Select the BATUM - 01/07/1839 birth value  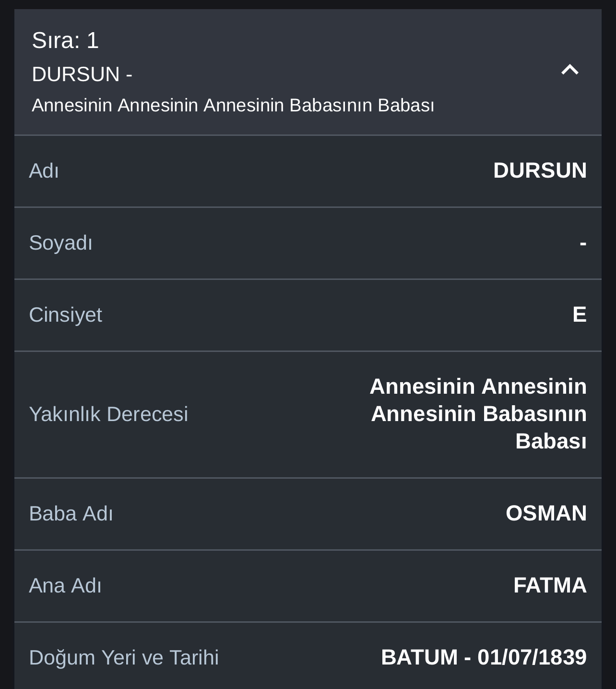point(484,657)
